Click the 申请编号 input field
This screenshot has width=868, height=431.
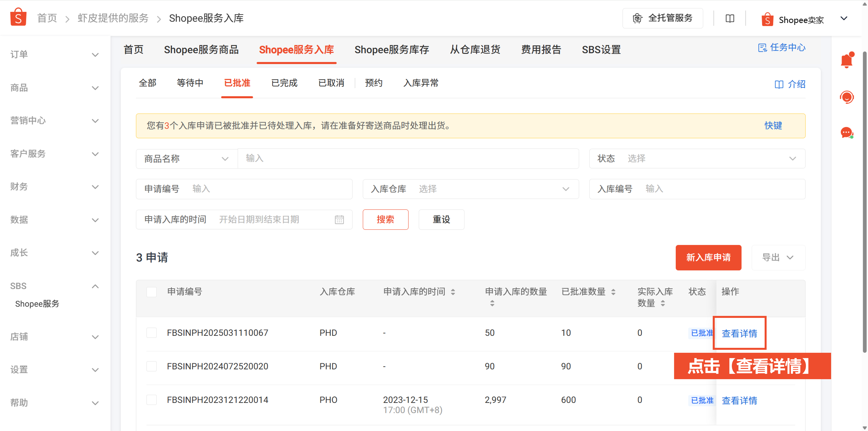tap(244, 189)
